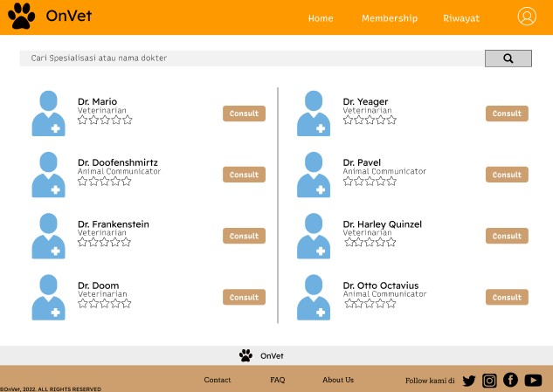Click Dr. Yeager's star rating
The image size is (553, 392).
point(370,120)
